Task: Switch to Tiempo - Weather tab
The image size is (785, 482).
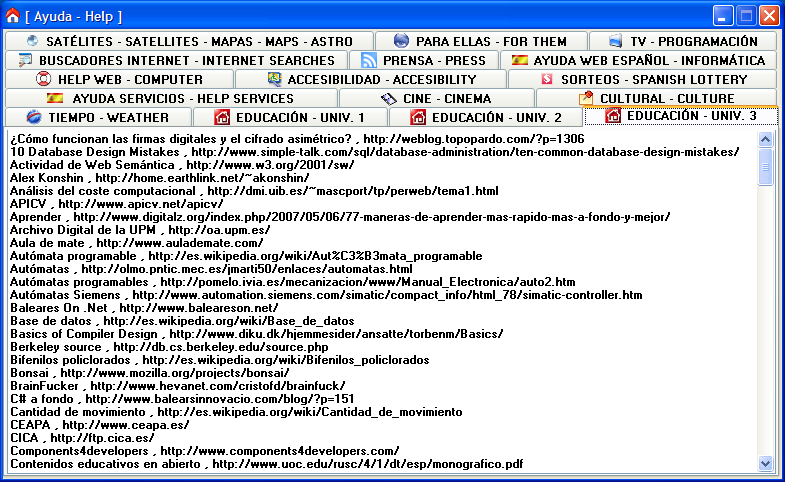Action: pyautogui.click(x=98, y=117)
